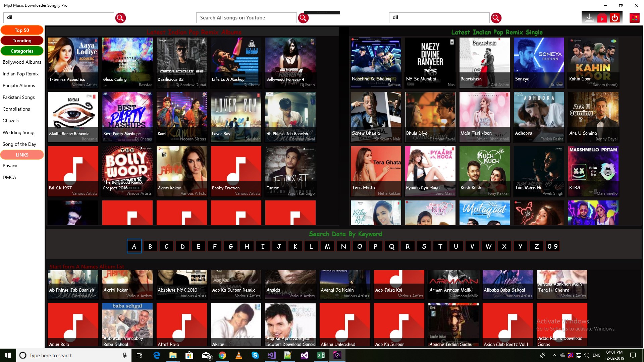Click the Search All songs on Youtube field

[246, 18]
